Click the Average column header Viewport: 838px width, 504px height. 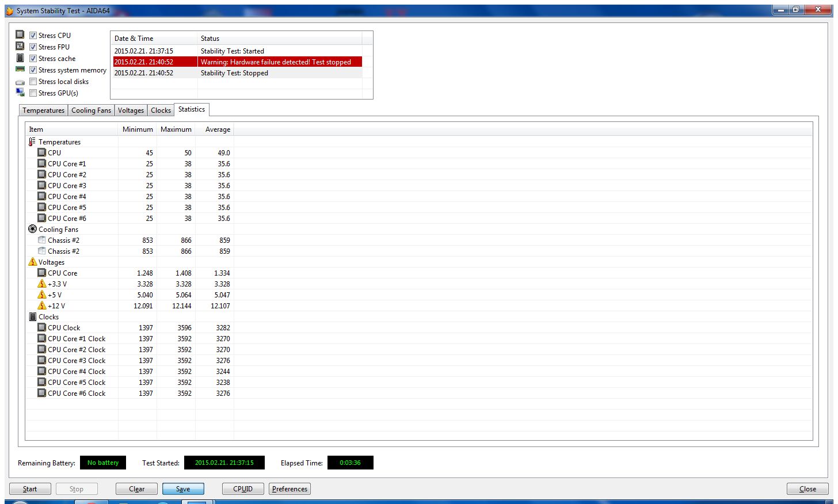pyautogui.click(x=215, y=129)
